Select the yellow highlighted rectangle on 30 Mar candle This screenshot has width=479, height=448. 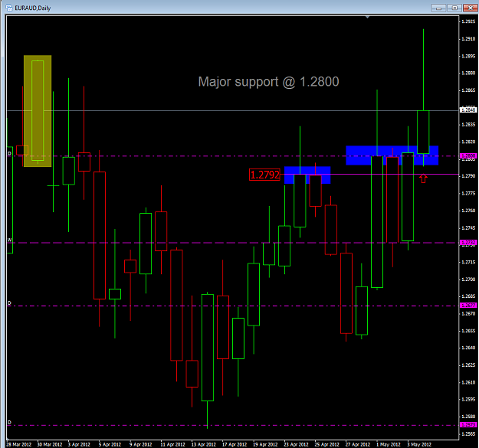point(38,111)
